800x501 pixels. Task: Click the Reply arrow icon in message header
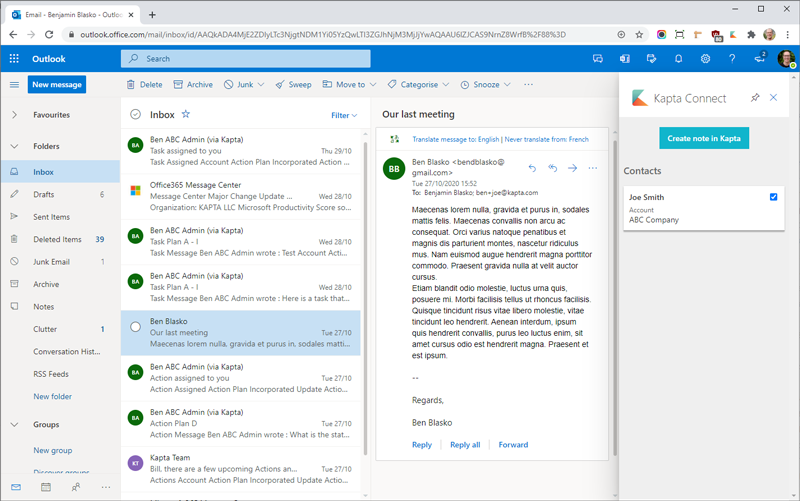coord(532,168)
